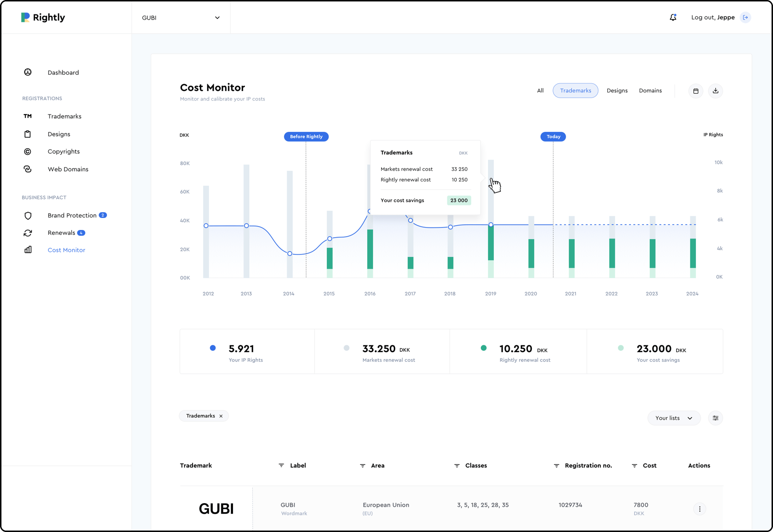Click the 5.921 Your IP Rights card
Screen dimensions: 773x532
[247, 352]
